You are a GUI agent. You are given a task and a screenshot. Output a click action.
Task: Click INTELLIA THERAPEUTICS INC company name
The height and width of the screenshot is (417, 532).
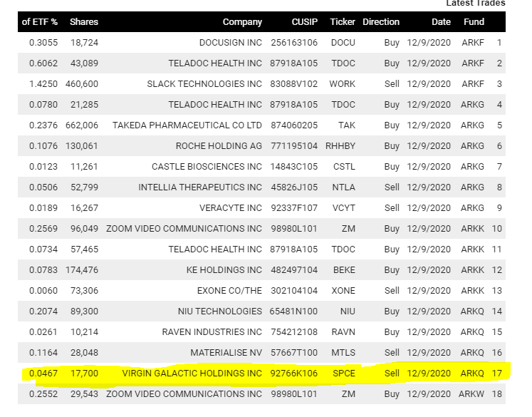[x=200, y=187]
